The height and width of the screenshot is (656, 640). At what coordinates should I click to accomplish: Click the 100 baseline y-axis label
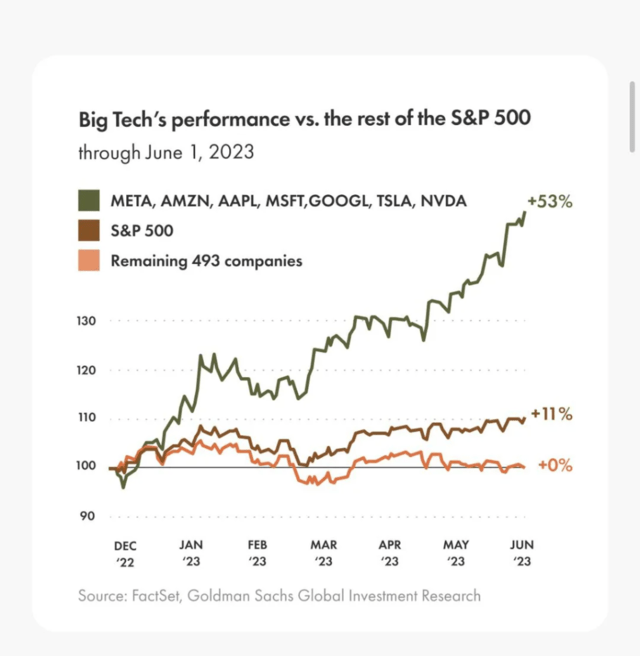(x=86, y=465)
